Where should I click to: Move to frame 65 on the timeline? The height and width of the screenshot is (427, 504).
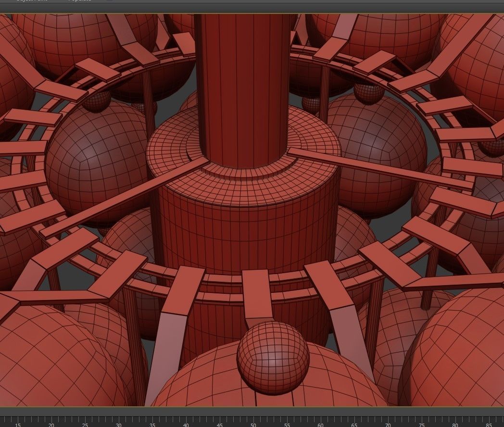354,425
